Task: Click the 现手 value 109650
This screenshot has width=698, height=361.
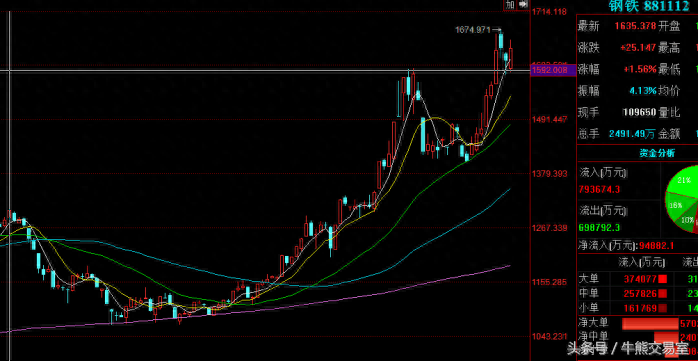Action: (x=639, y=112)
